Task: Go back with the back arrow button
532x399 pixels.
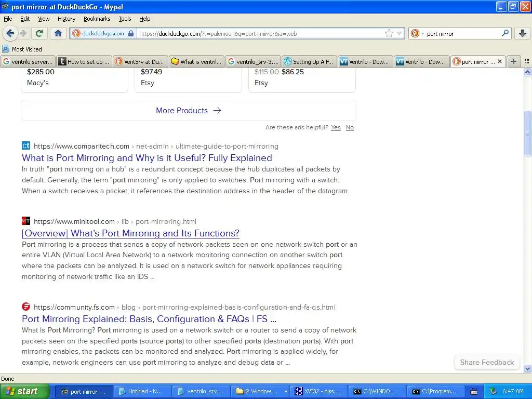Action: tap(10, 33)
